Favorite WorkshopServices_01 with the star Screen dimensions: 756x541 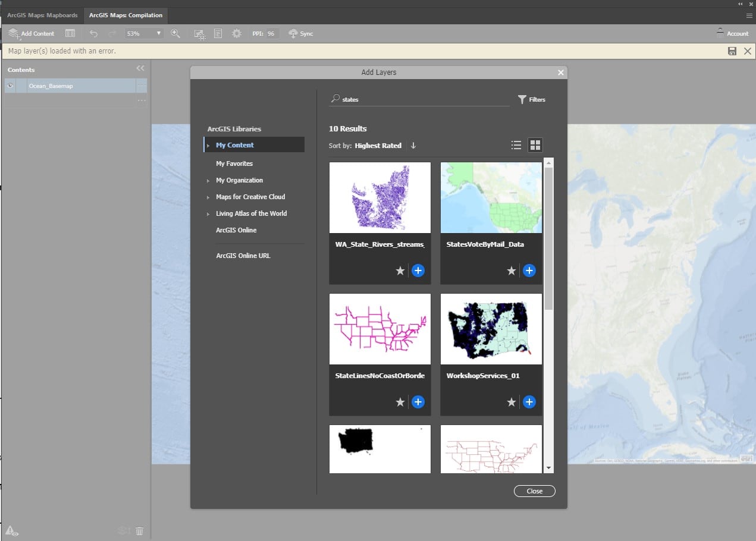[x=512, y=402]
